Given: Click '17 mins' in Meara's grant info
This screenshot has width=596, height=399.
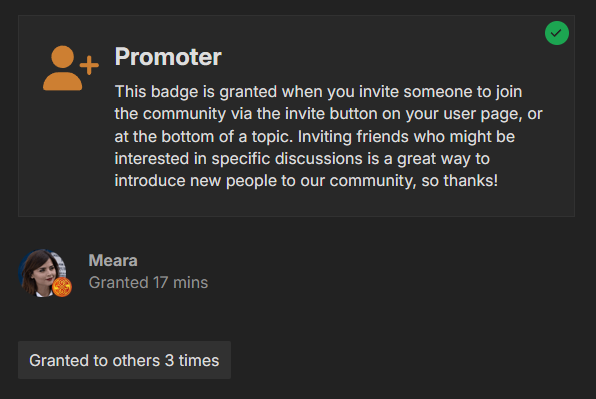Looking at the screenshot, I should [181, 283].
